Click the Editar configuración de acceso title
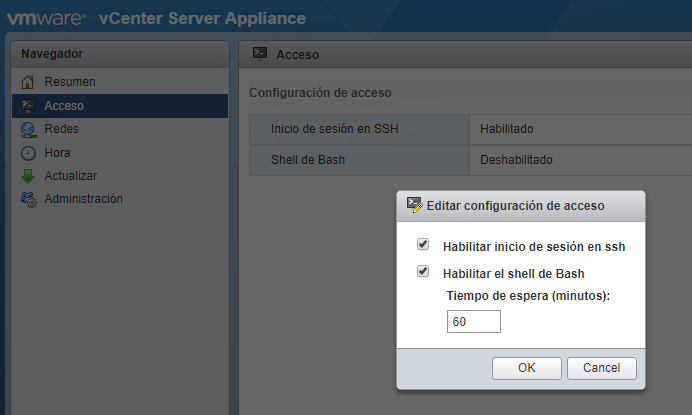Image resolution: width=692 pixels, height=415 pixels. [515, 206]
